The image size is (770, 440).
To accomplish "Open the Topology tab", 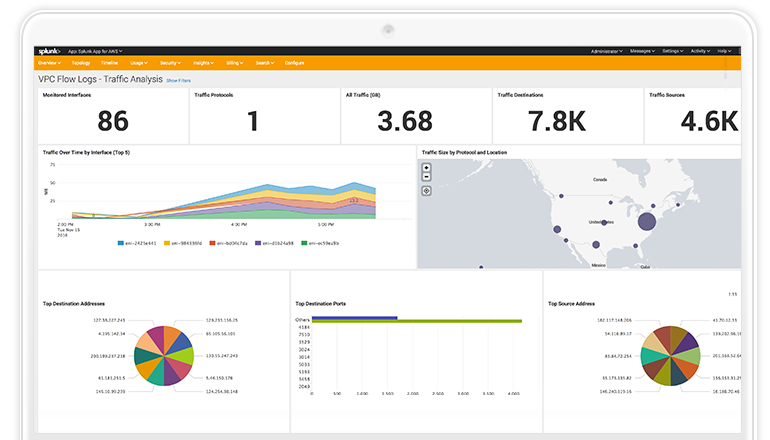I will [81, 63].
